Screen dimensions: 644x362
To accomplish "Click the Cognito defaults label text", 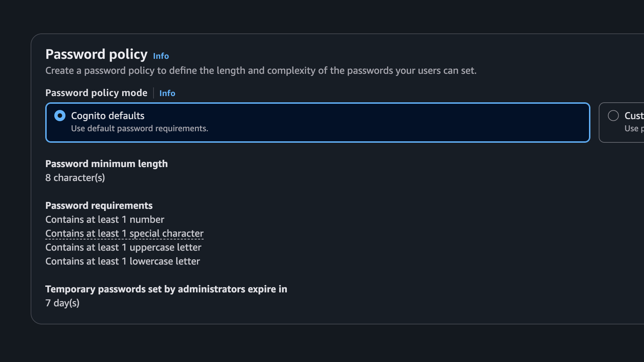I will [107, 116].
